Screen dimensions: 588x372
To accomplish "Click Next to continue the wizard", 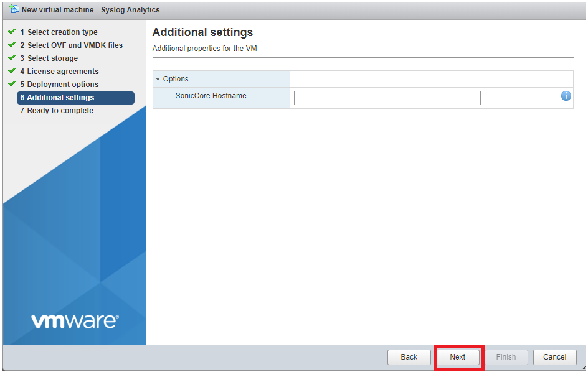I will point(458,357).
